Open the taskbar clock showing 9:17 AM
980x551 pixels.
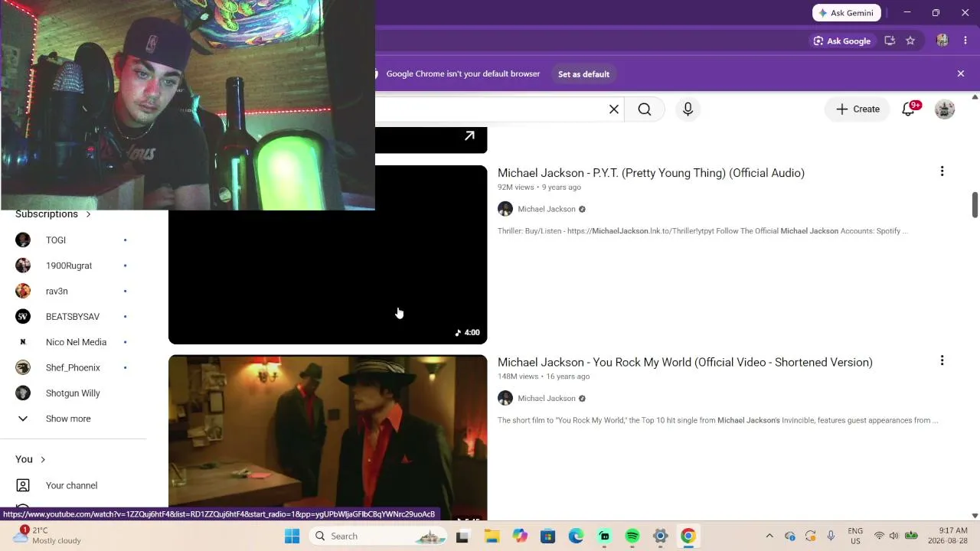pyautogui.click(x=948, y=536)
